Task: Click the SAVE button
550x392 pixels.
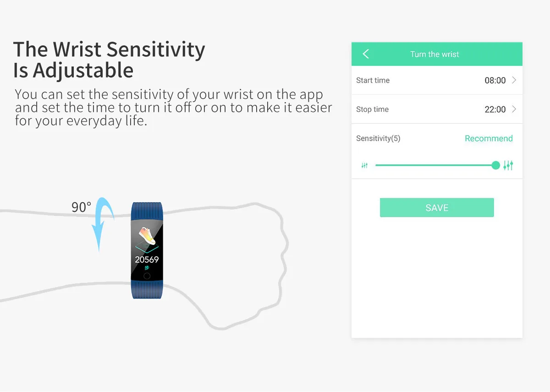Action: point(437,208)
